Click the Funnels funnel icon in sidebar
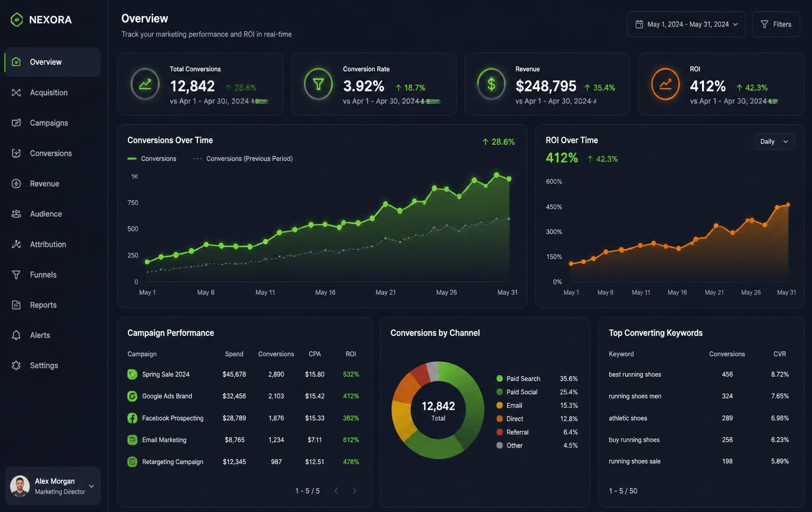812x512 pixels. click(x=16, y=275)
